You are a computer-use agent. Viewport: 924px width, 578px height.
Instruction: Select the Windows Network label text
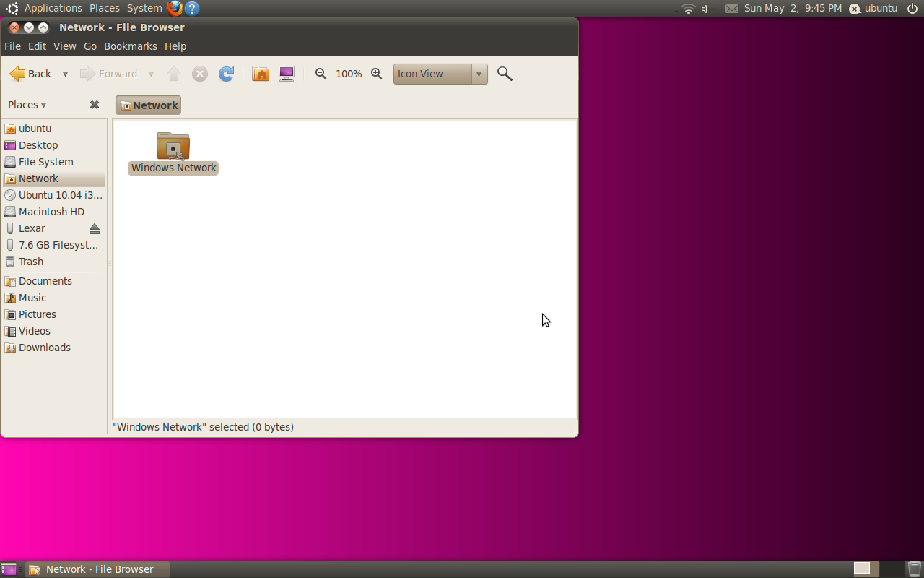pos(174,168)
